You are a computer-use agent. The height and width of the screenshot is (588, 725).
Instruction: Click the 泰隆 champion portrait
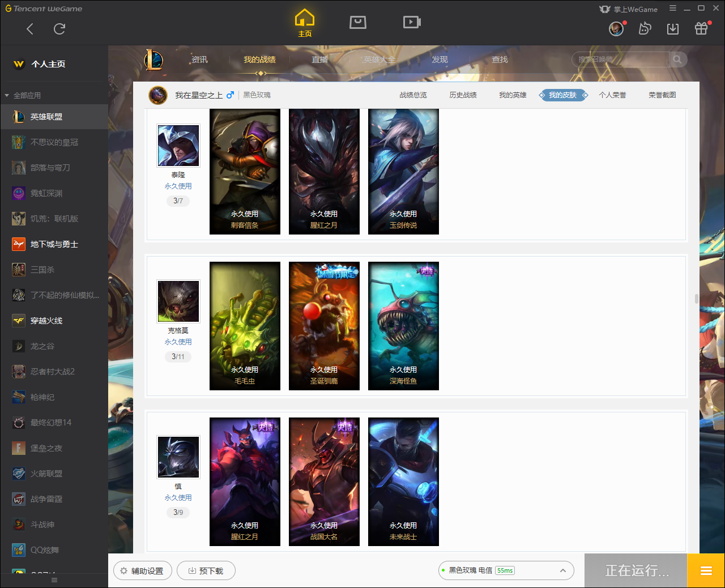tap(178, 146)
